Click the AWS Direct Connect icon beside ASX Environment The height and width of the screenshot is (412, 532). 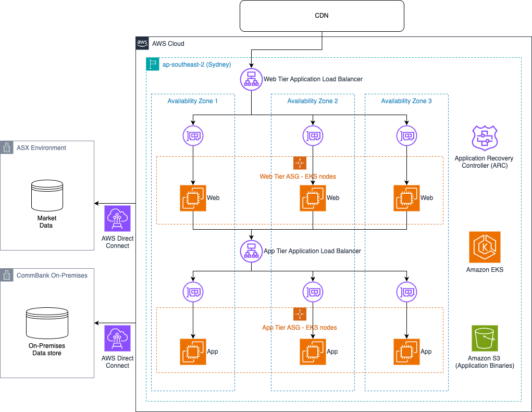coord(117,219)
